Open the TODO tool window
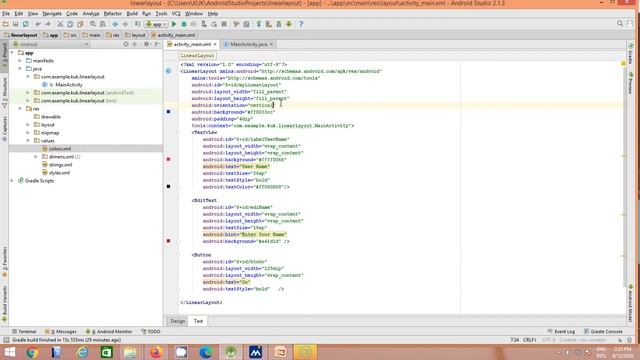 click(x=151, y=331)
